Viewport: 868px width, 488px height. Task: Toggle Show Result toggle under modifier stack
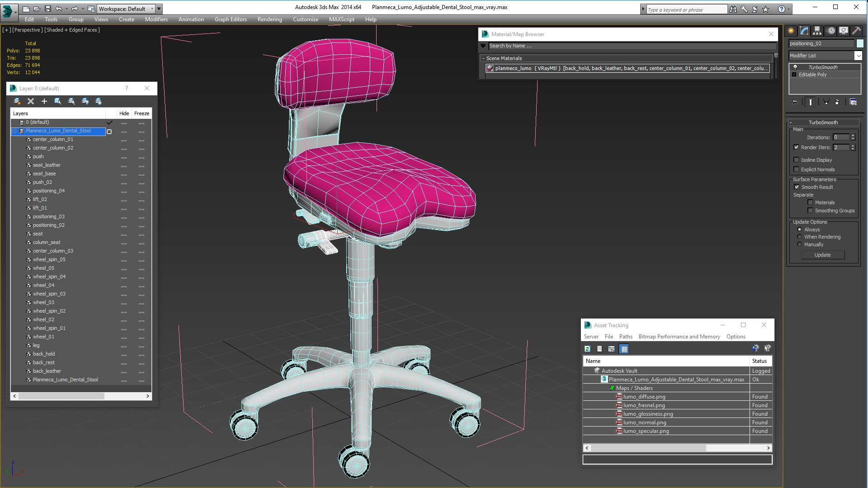[x=811, y=102]
